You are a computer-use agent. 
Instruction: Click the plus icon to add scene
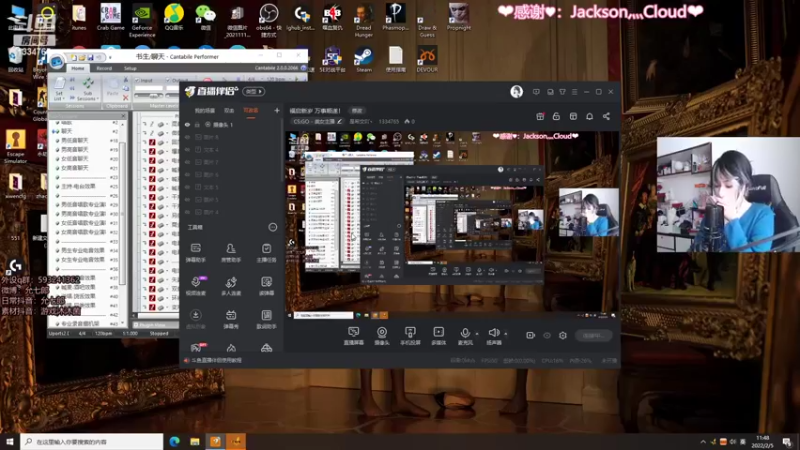277,110
